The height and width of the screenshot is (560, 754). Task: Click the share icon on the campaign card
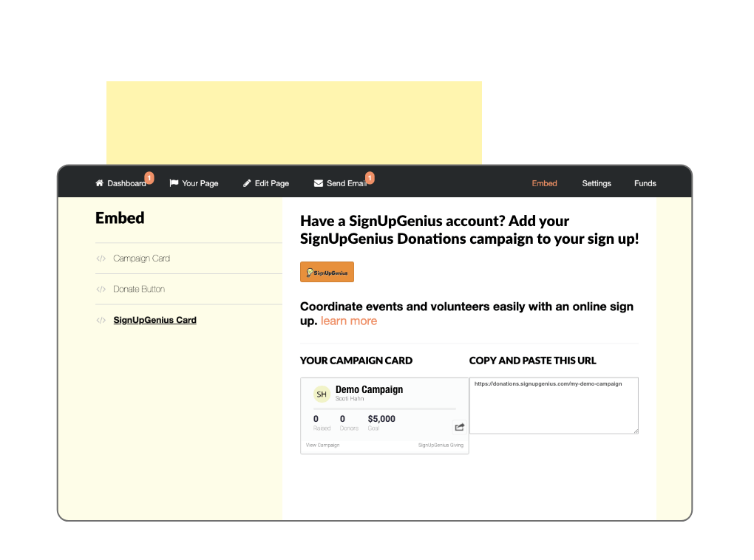tap(460, 427)
